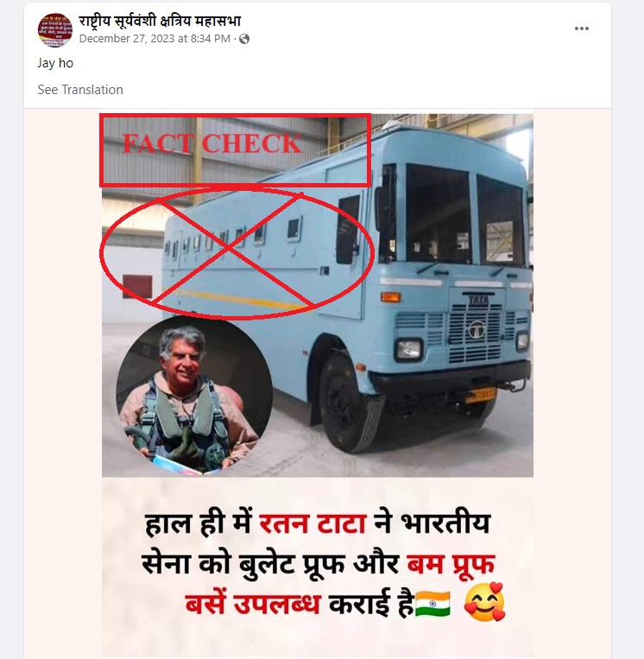Click the TATA lettering above the grille
The height and width of the screenshot is (659, 644).
point(478,300)
